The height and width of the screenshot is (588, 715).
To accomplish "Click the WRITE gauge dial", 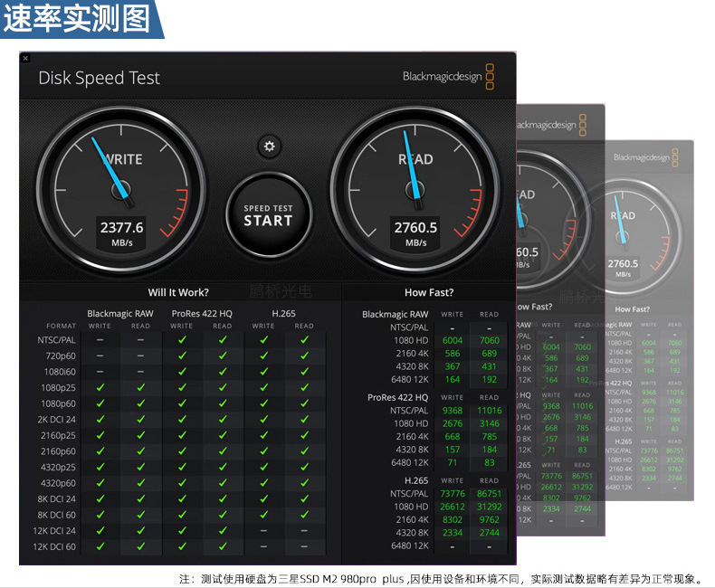I will click(x=121, y=191).
